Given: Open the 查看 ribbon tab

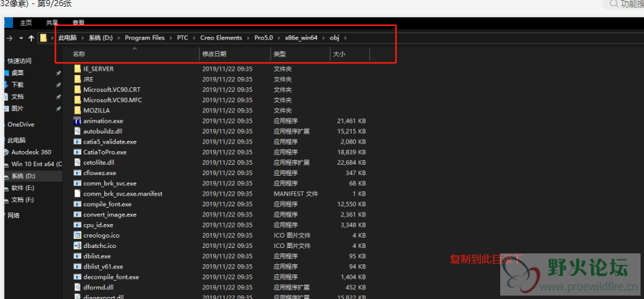Looking at the screenshot, I should coord(78,23).
